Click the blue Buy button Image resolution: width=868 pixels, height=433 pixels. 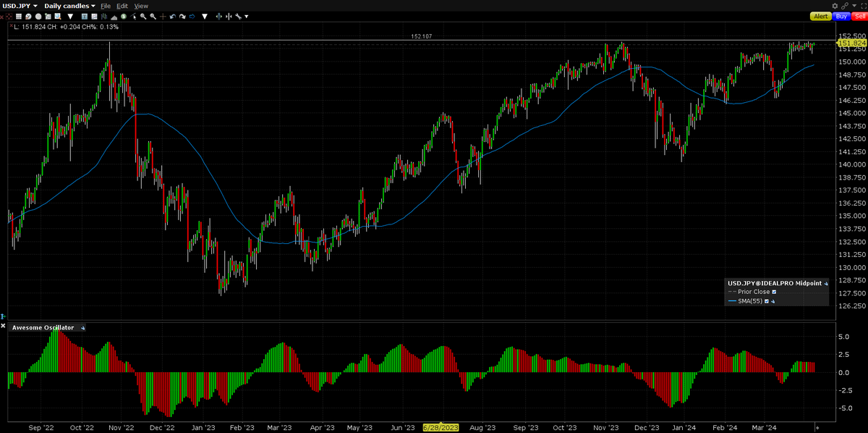pos(841,16)
